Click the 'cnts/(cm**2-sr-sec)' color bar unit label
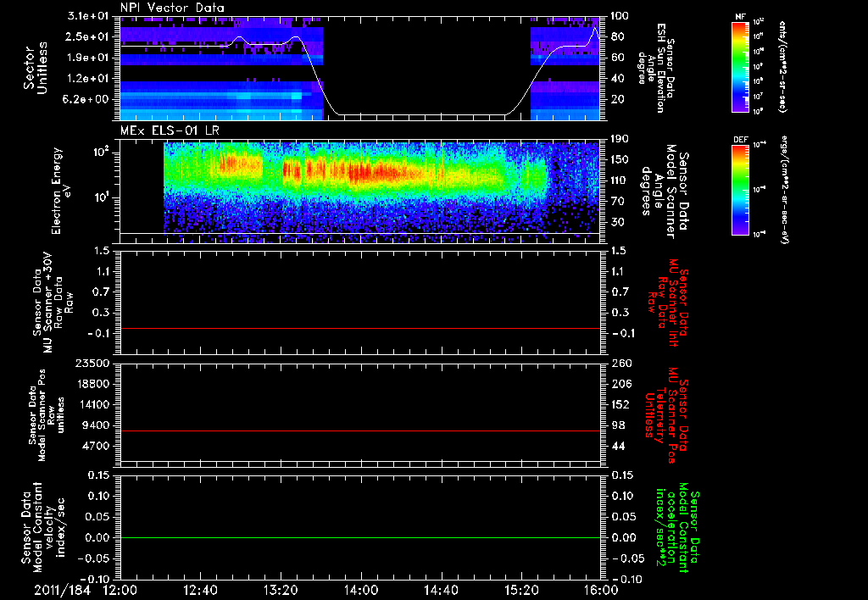 tap(782, 66)
